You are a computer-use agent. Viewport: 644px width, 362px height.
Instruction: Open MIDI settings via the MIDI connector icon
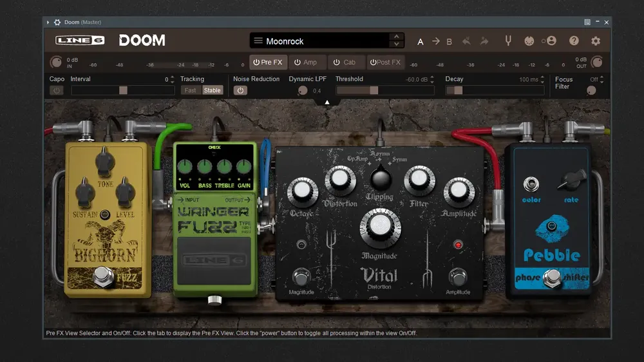pyautogui.click(x=529, y=41)
